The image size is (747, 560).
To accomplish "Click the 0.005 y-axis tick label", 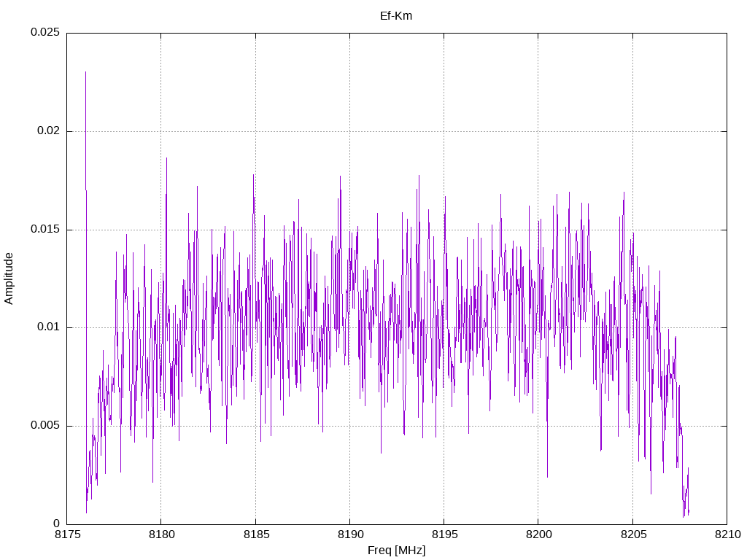I will [45, 426].
